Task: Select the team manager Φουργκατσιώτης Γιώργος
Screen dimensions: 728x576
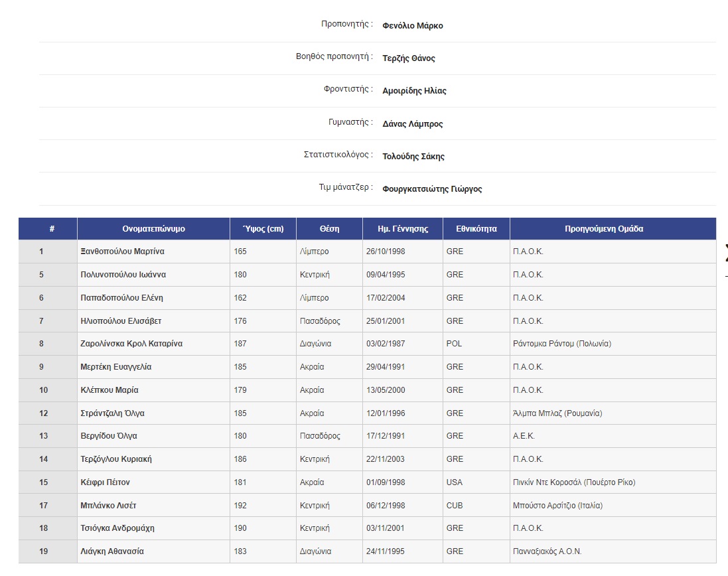Action: [x=431, y=189]
